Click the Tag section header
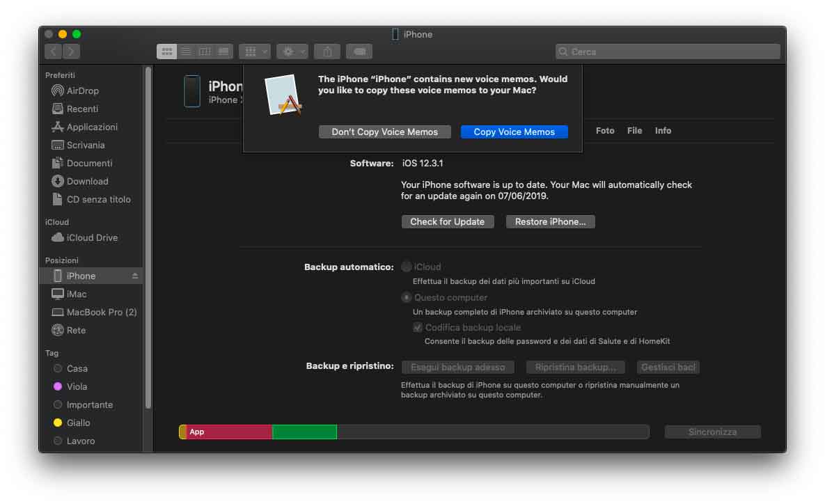This screenshot has width=825, height=504. pyautogui.click(x=52, y=353)
